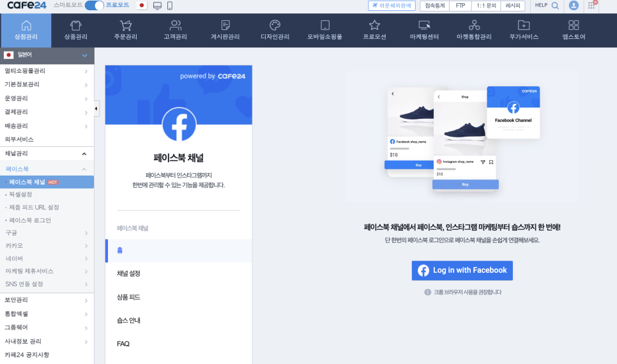The image size is (617, 364).
Task: Expand the 카카오 submenu
Action: click(47, 246)
